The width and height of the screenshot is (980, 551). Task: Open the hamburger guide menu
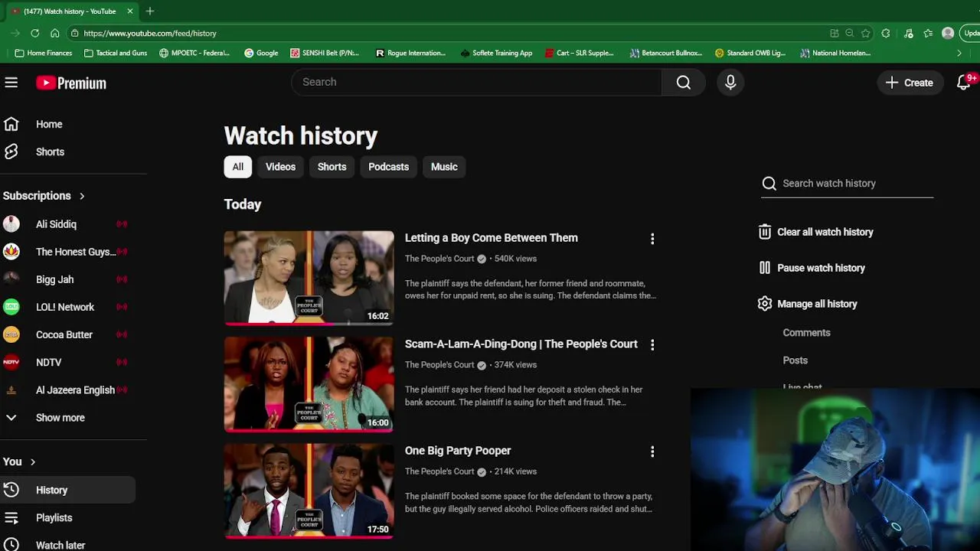[11, 83]
